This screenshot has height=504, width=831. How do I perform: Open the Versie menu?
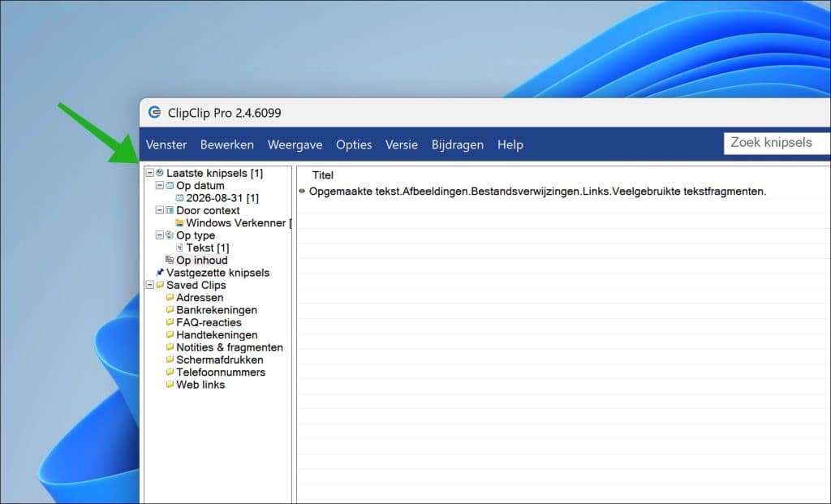(x=401, y=144)
